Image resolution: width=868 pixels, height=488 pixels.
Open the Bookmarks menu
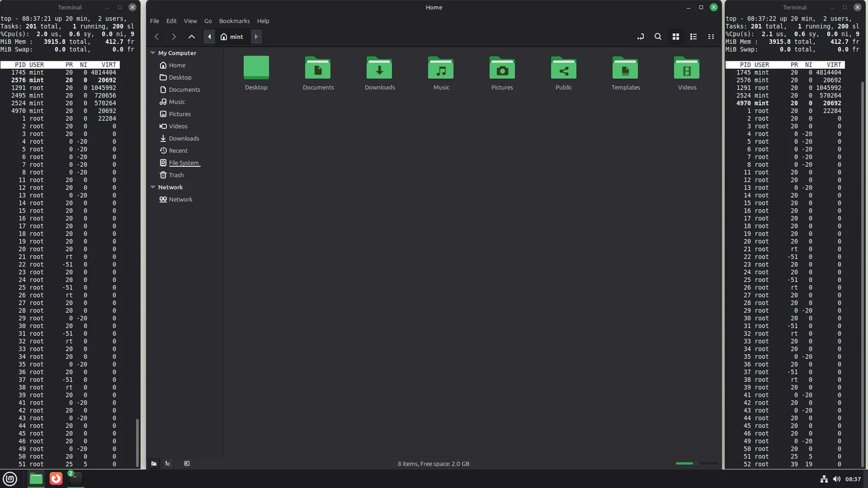[x=234, y=21]
